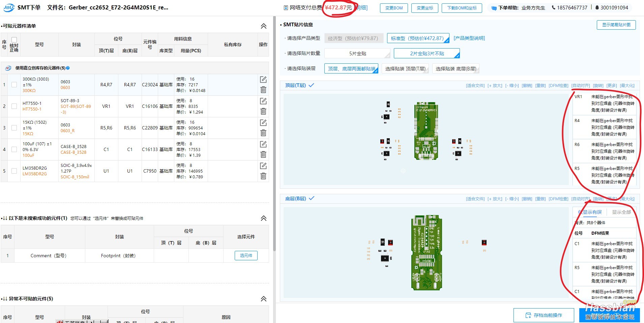This screenshot has height=323, width=644.
Task: Collapse the 异常不可贴的元件 section
Action: point(264,299)
